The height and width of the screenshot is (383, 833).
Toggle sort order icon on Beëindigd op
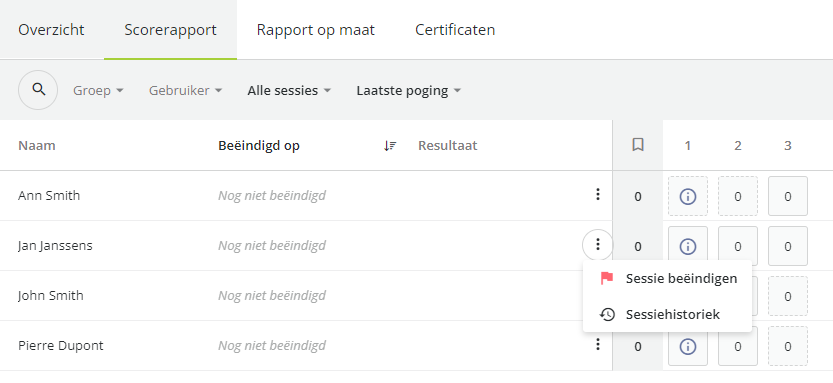pos(390,146)
